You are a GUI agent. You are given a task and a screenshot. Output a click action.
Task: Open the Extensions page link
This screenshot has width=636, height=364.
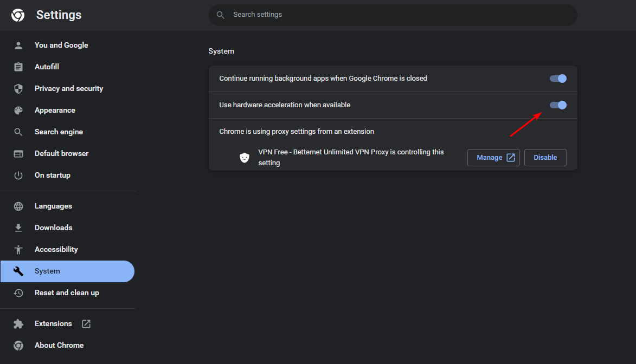pyautogui.click(x=67, y=324)
